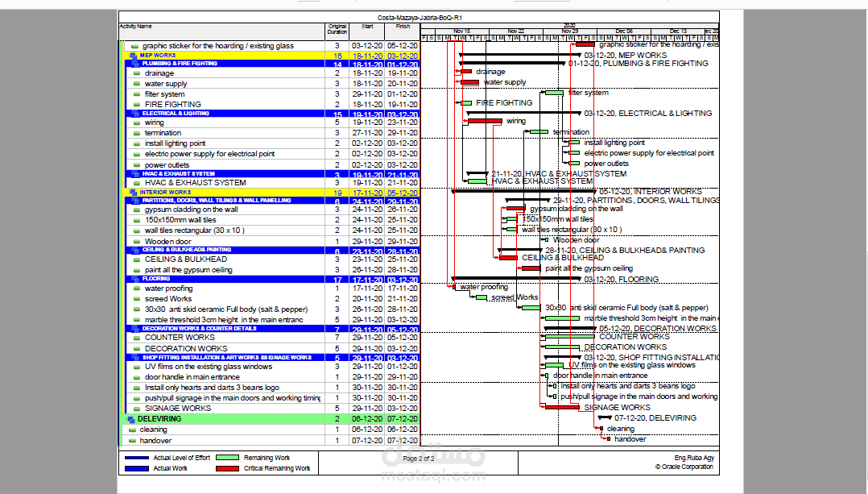Click the blue Actual Work legend swatch
The width and height of the screenshot is (868, 494).
[137, 468]
